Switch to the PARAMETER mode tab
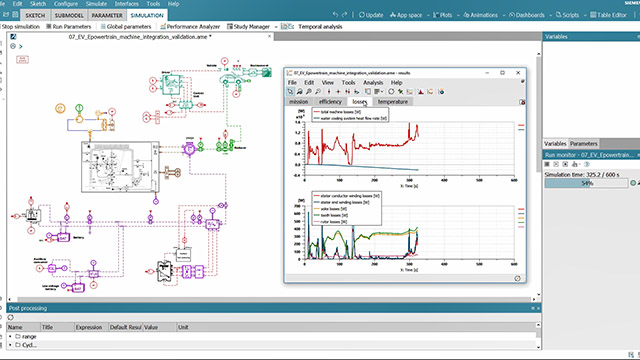 point(107,15)
